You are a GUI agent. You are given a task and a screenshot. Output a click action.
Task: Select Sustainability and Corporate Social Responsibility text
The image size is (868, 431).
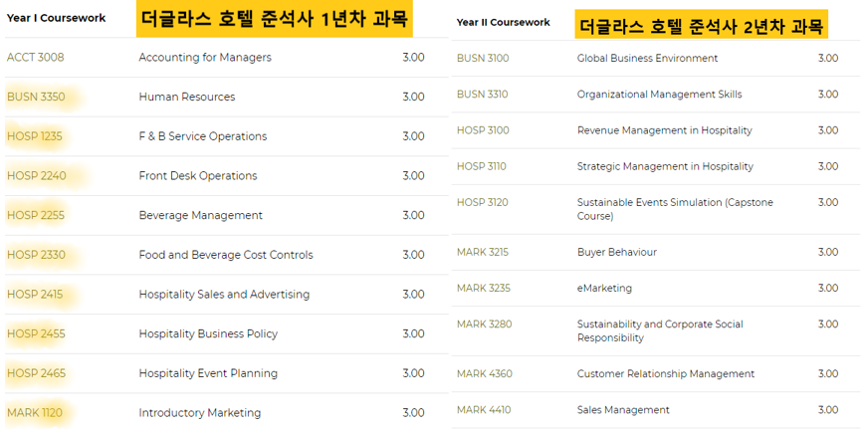point(660,330)
